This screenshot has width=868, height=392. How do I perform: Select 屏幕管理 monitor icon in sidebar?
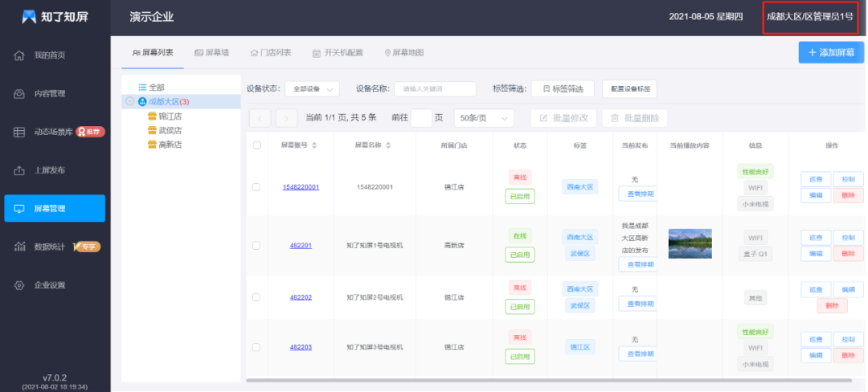coord(18,208)
